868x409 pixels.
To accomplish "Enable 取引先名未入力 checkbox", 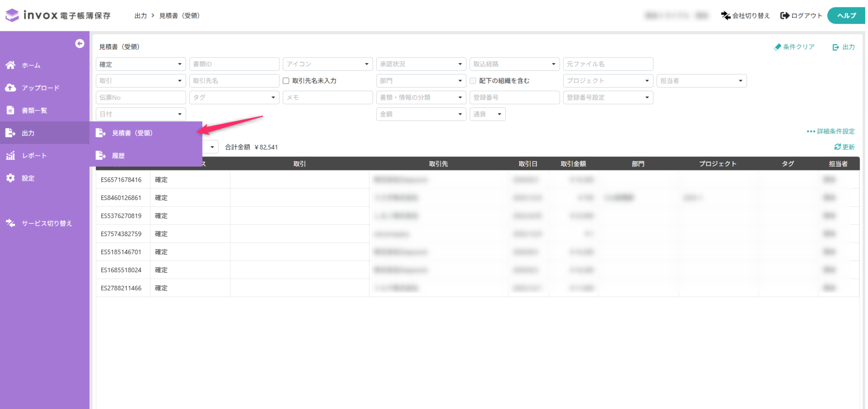I will tap(286, 81).
